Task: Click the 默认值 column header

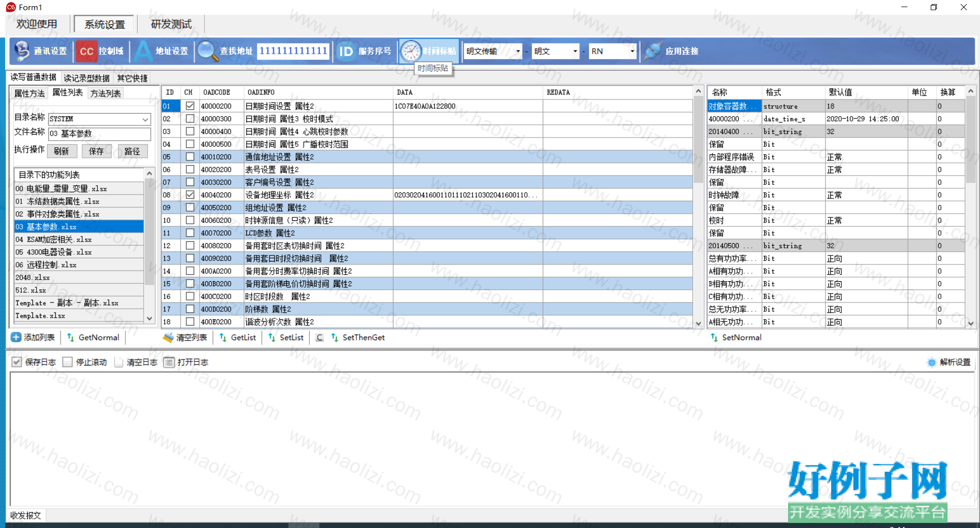Action: coord(866,92)
